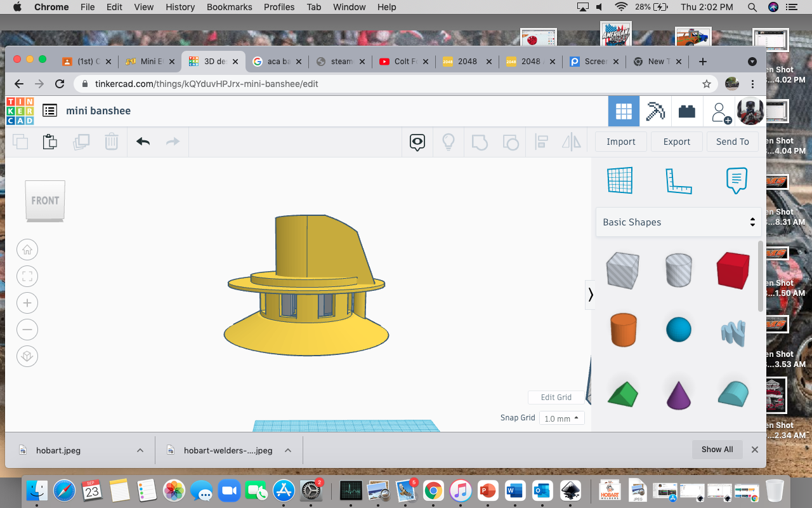
Task: Expand hobart-welders jpeg download options chevron
Action: click(x=288, y=450)
